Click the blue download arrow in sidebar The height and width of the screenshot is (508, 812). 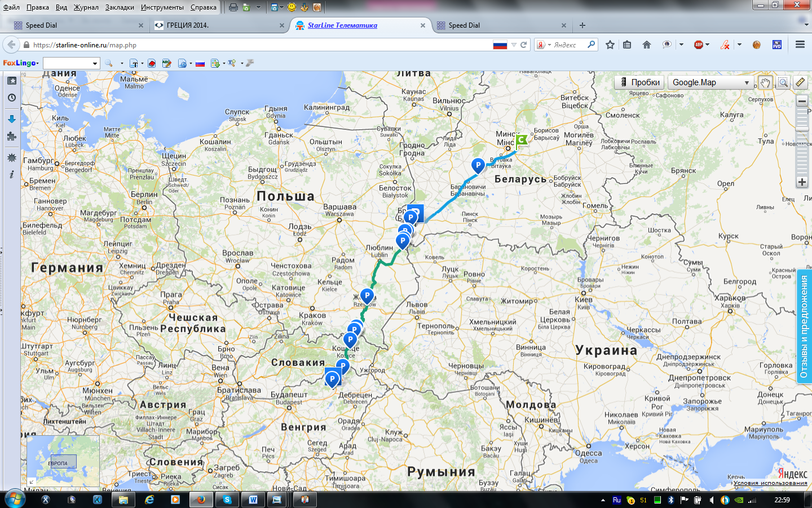11,119
